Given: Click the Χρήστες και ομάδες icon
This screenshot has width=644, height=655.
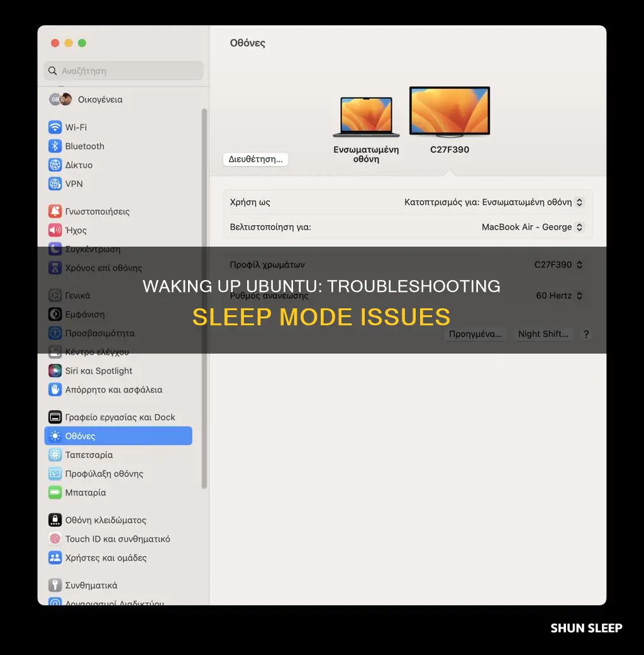Looking at the screenshot, I should 55,557.
